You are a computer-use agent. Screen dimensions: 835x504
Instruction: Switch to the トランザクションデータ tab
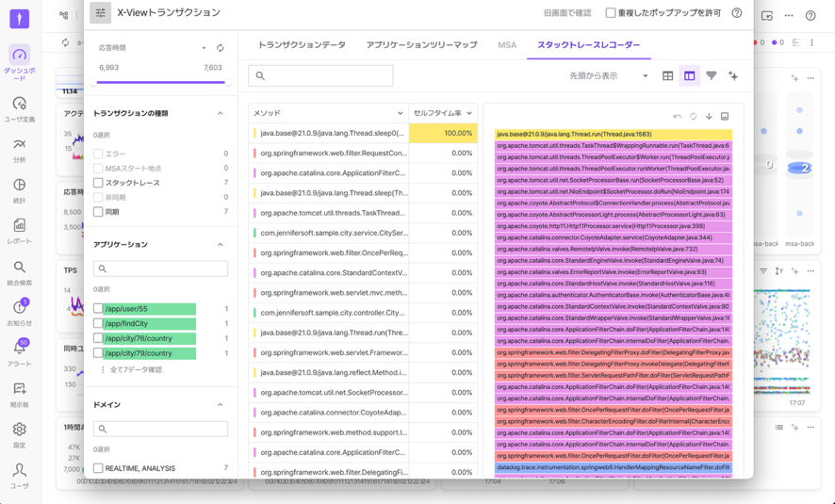pos(302,45)
